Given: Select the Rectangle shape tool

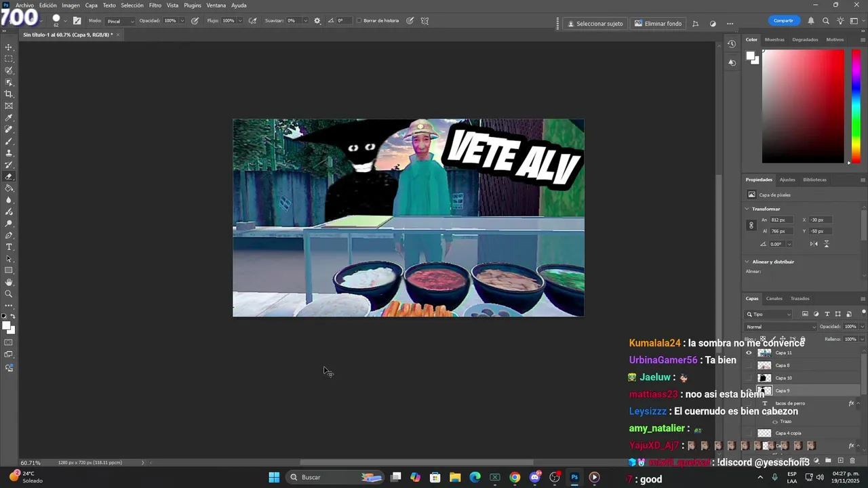Looking at the screenshot, I should (x=9, y=270).
